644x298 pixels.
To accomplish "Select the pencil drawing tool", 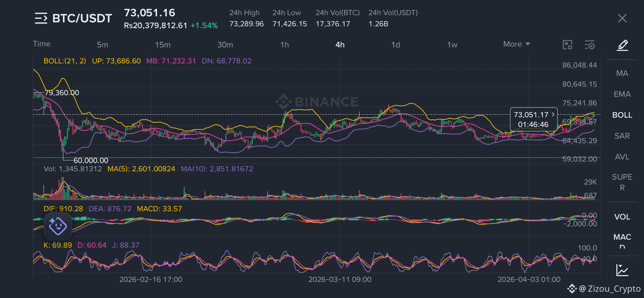I will click(x=622, y=45).
